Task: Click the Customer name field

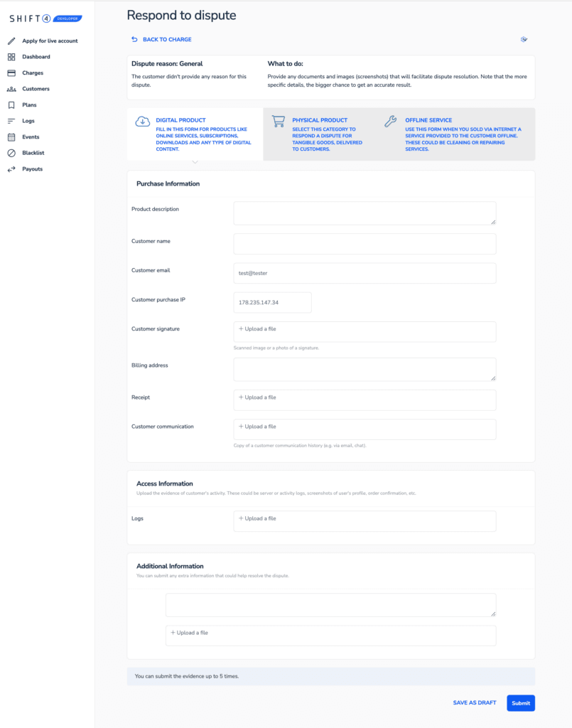Action: (x=365, y=244)
